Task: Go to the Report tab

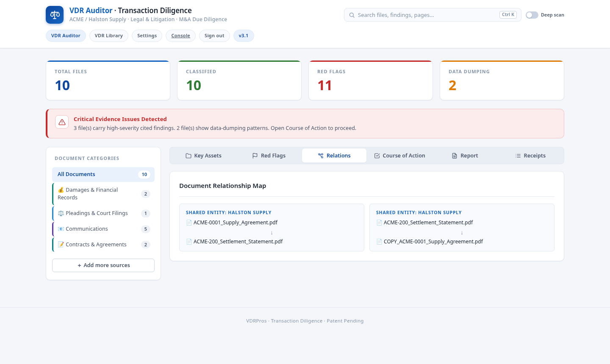Action: coord(465,156)
